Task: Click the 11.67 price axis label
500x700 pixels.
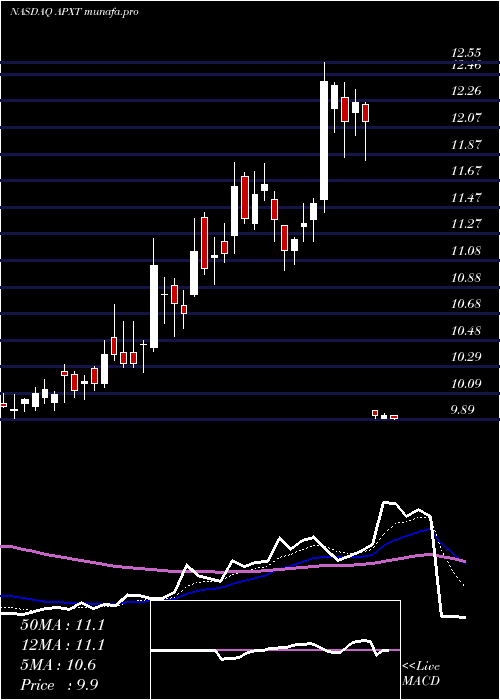Action: 466,171
